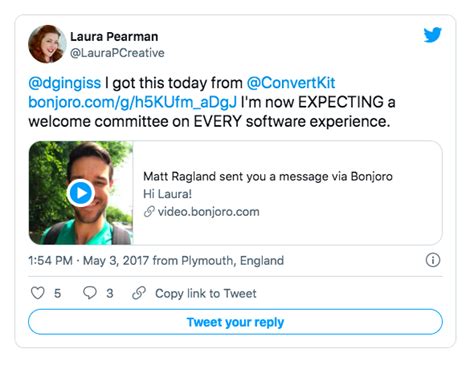Open the @ConvertKit mention link
The width and height of the screenshot is (474, 365).
click(x=291, y=83)
